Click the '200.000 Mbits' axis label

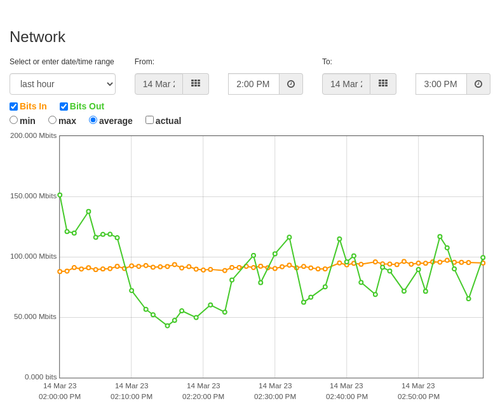[x=33, y=135]
